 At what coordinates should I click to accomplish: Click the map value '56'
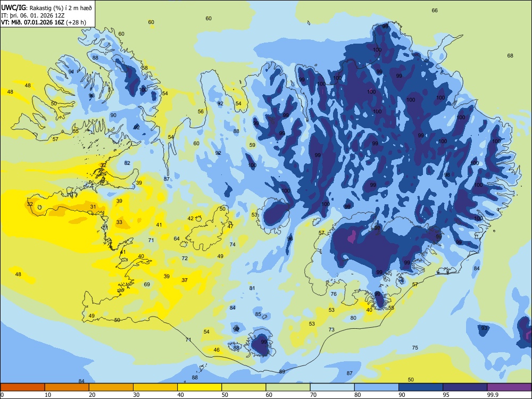[201, 112]
